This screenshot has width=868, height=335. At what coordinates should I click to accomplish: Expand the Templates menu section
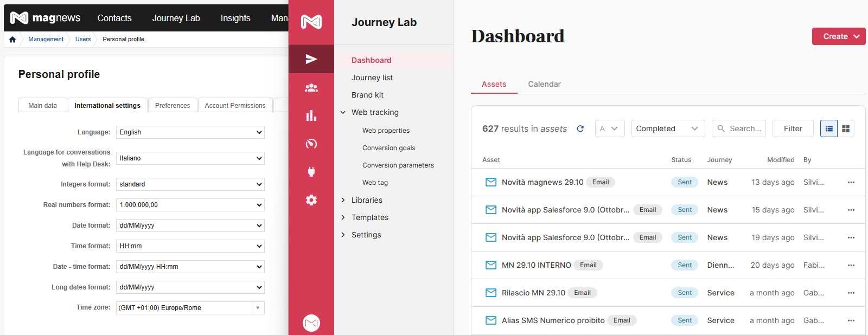pos(343,217)
